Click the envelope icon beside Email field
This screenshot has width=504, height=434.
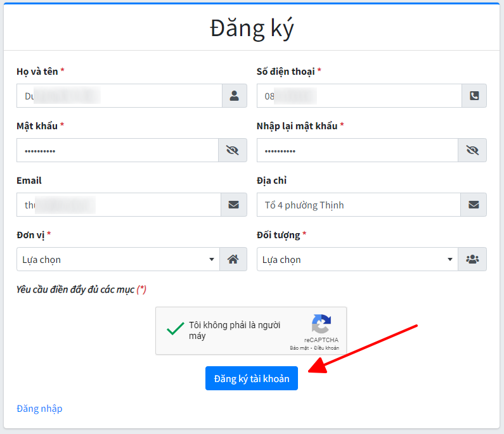pyautogui.click(x=233, y=205)
